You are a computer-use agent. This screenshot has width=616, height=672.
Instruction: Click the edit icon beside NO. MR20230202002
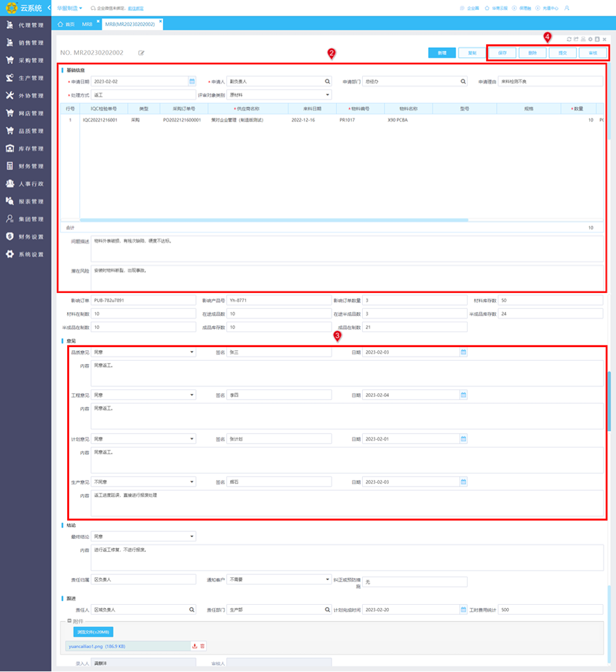141,53
